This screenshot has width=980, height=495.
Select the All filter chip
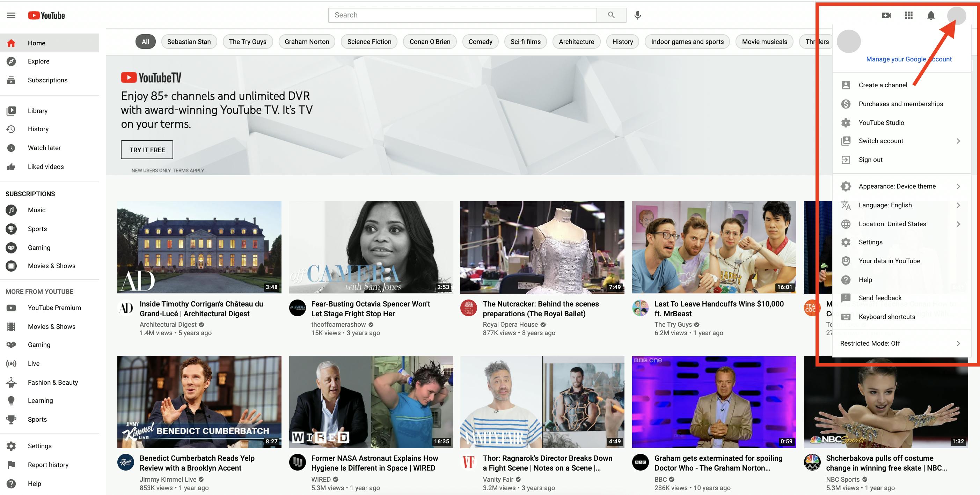point(145,42)
